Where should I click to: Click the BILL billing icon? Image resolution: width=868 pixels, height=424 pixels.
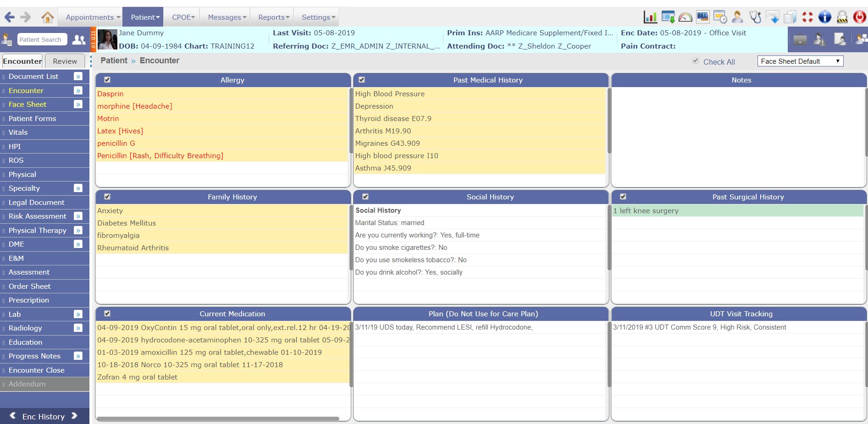coord(702,17)
